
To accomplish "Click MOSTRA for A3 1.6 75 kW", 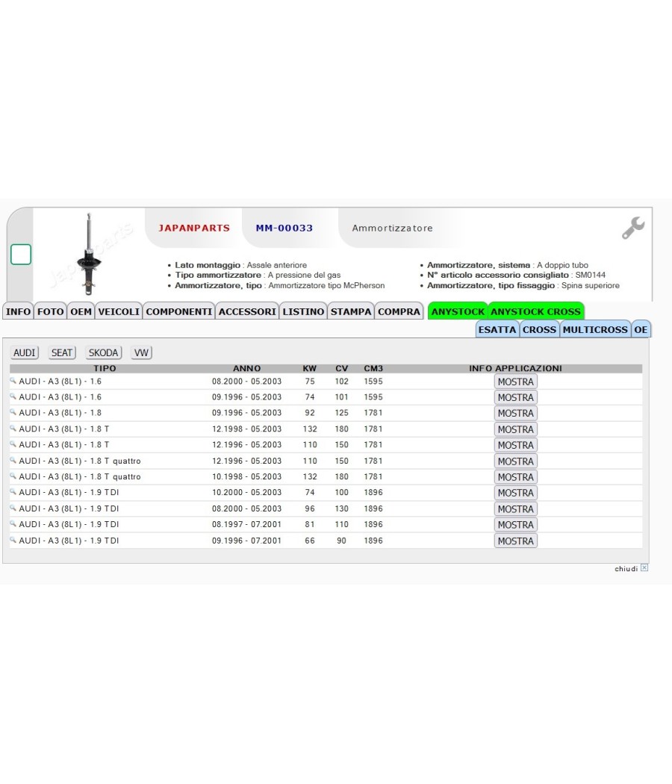I will [x=515, y=382].
